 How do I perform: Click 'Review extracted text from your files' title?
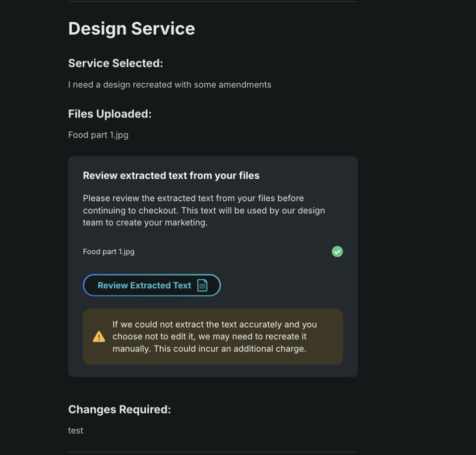coord(171,175)
